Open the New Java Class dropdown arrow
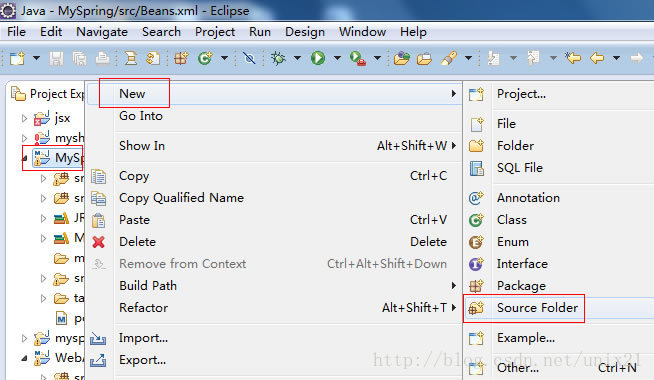Screen dimensions: 654x380 click(x=224, y=58)
